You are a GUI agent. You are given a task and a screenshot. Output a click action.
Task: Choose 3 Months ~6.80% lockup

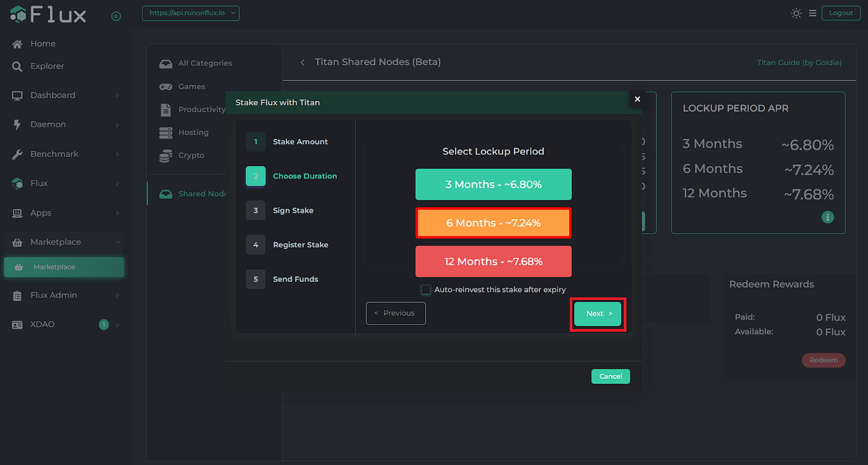494,184
